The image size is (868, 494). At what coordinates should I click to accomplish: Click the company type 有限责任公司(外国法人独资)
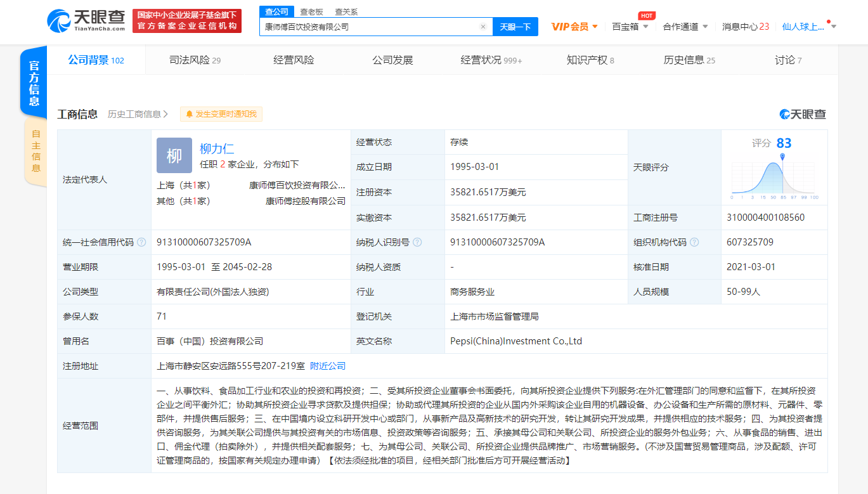[x=213, y=292]
